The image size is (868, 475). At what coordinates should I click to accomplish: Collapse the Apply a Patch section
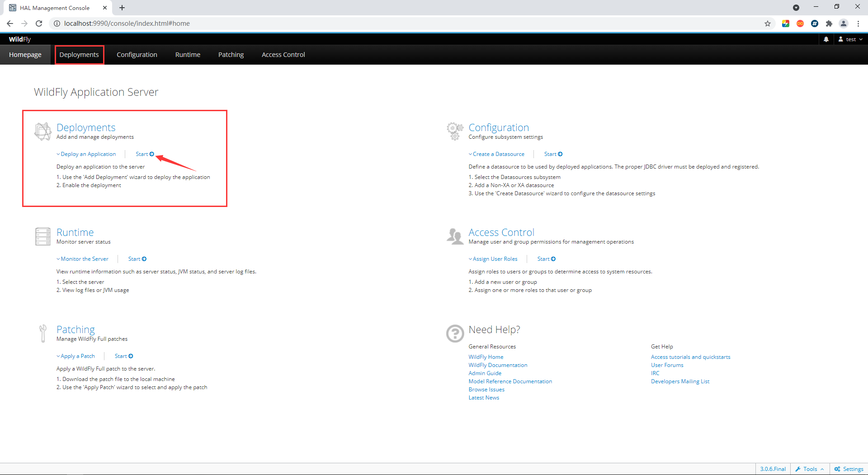(75, 356)
